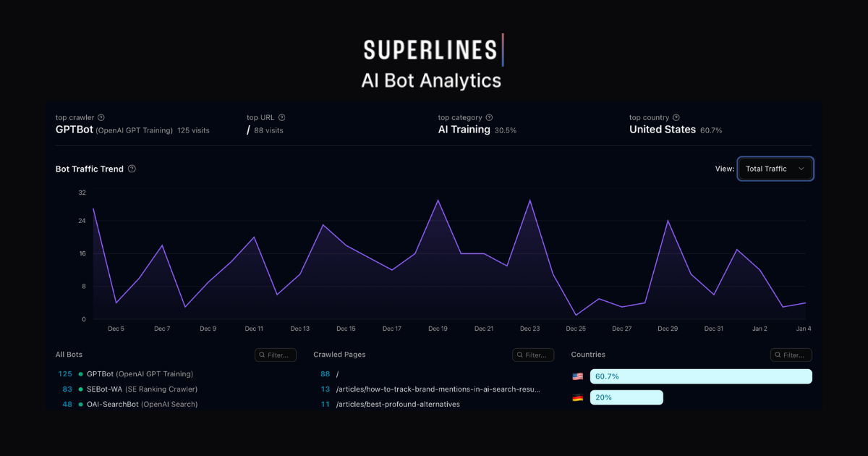Open the tooltip icon next to "top category"

coord(489,117)
